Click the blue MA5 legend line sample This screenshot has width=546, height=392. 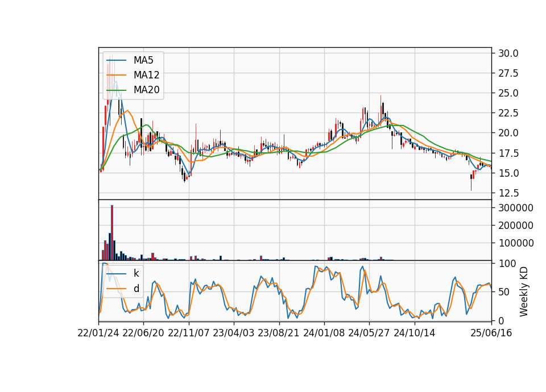116,60
